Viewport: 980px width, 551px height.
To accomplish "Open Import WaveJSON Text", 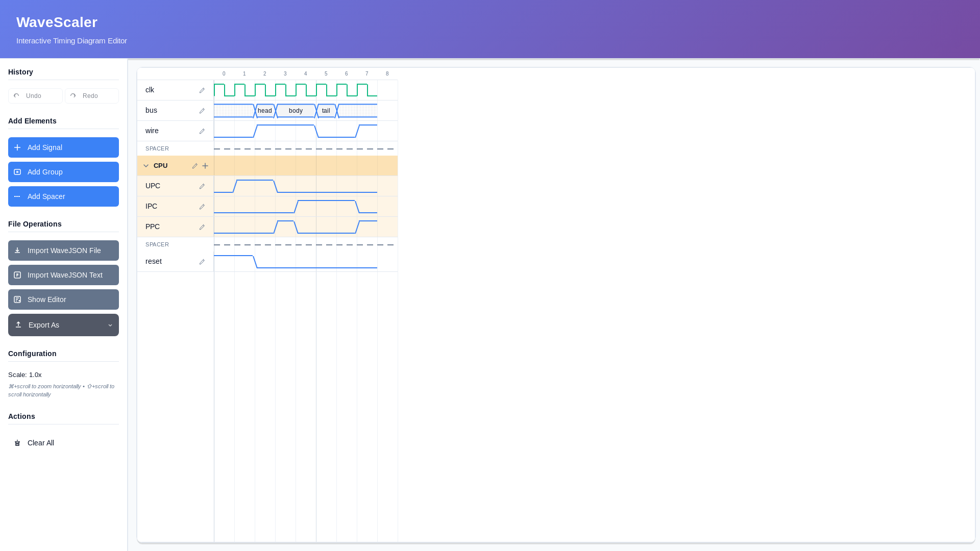I will pyautogui.click(x=63, y=275).
